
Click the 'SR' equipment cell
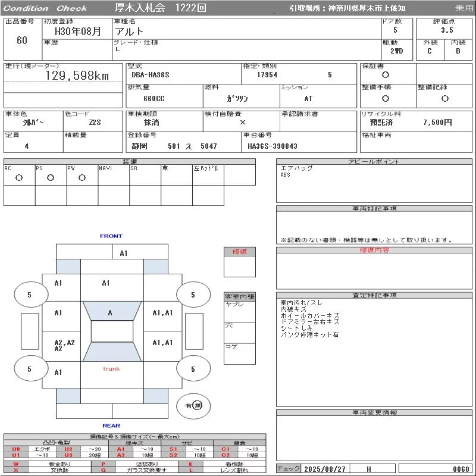click(x=145, y=175)
